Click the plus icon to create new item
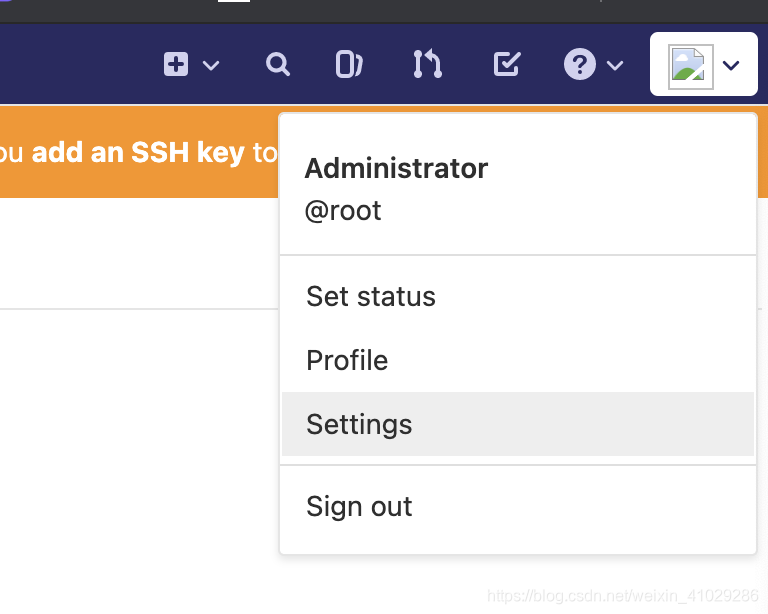This screenshot has width=768, height=614. click(176, 64)
